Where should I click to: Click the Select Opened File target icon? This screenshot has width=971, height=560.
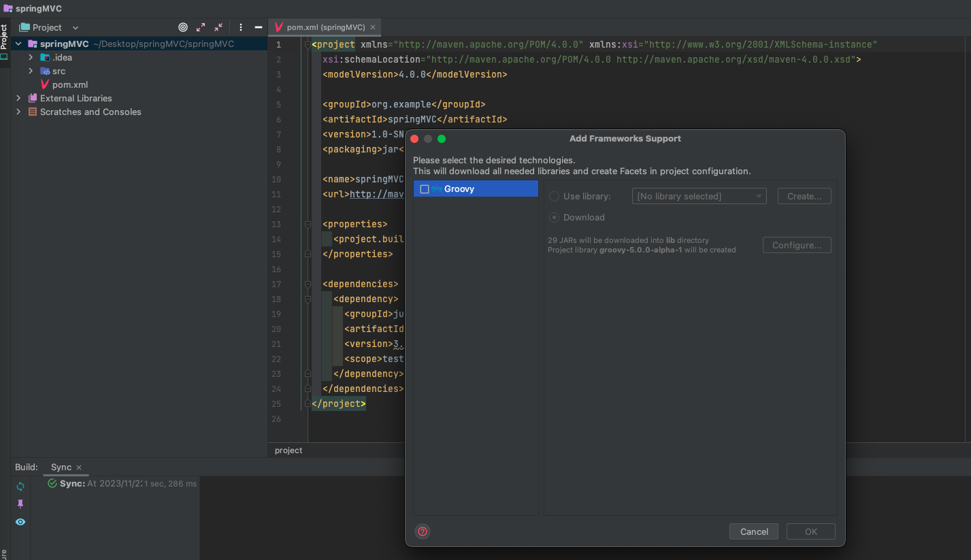tap(183, 27)
